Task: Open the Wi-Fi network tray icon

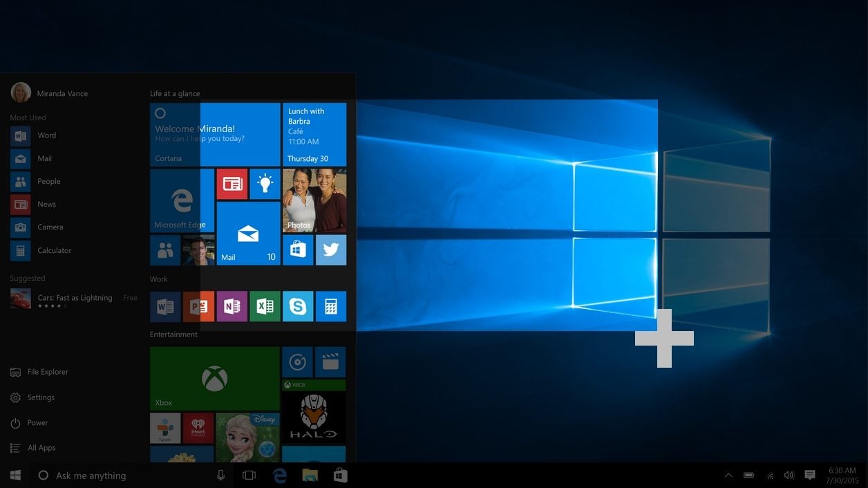Action: coord(769,476)
